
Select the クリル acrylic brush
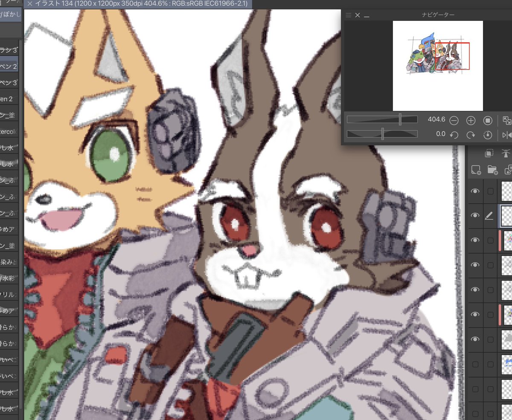(9, 295)
